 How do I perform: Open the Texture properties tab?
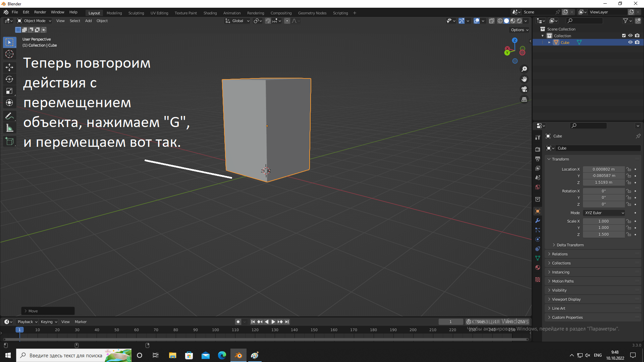tap(538, 280)
